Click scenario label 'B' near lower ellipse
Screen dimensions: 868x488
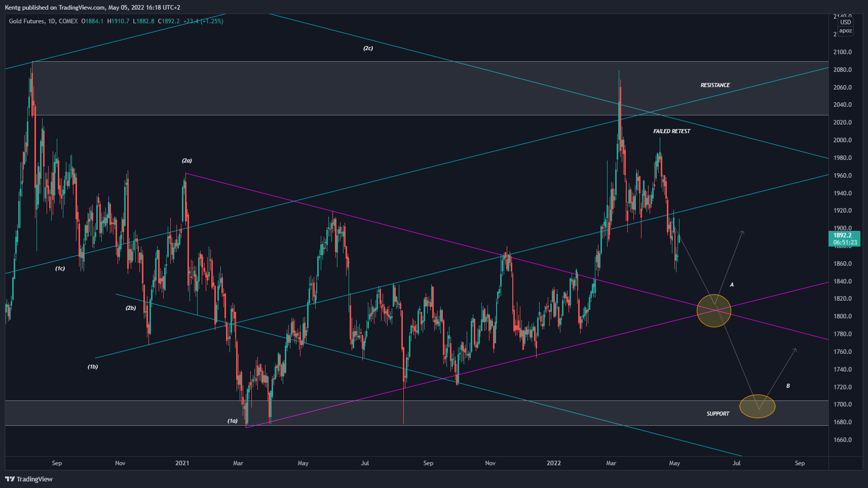788,386
